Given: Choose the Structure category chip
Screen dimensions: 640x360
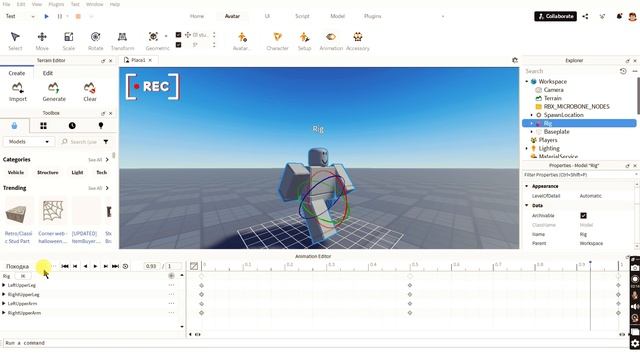Looking at the screenshot, I should (x=48, y=173).
